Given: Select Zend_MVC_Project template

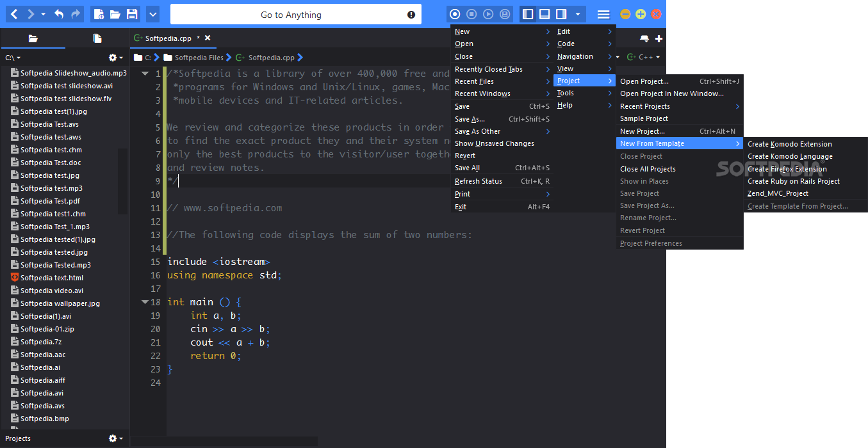Looking at the screenshot, I should point(805,193).
